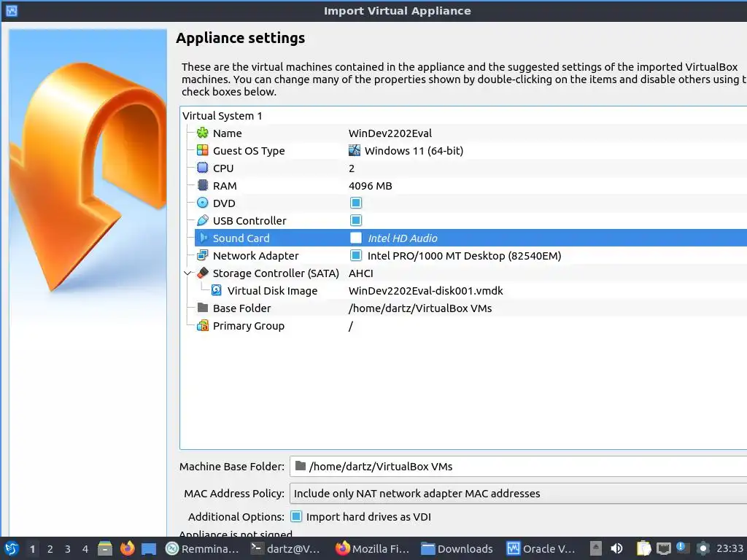Select the USB Controller row label
Screen dimensions: 747x560
tap(249, 220)
